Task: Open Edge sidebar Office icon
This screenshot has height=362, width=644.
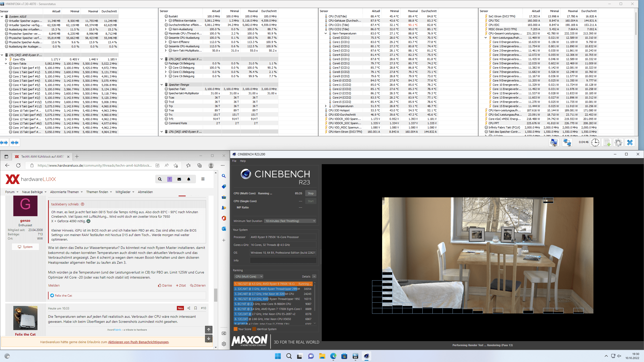Action: (x=224, y=218)
